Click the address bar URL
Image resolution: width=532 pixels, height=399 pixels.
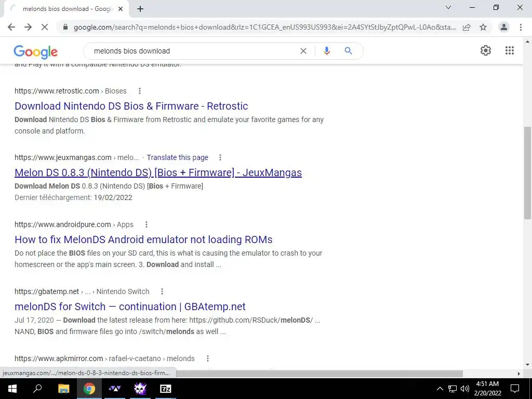[264, 27]
